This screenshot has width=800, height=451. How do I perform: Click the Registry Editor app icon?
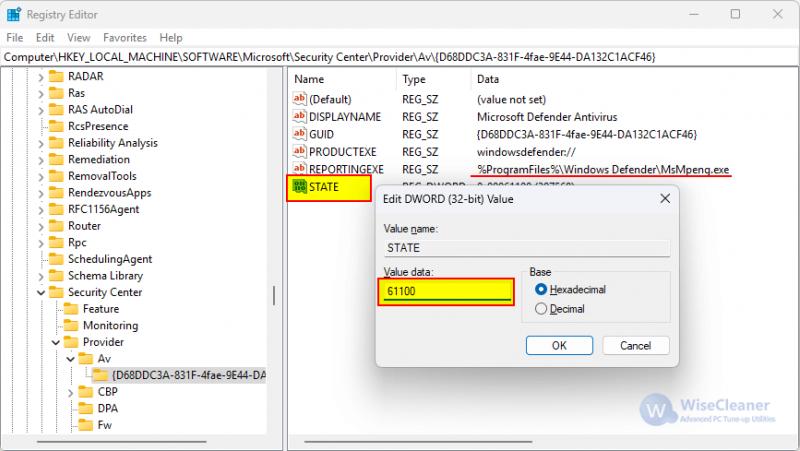click(x=14, y=14)
